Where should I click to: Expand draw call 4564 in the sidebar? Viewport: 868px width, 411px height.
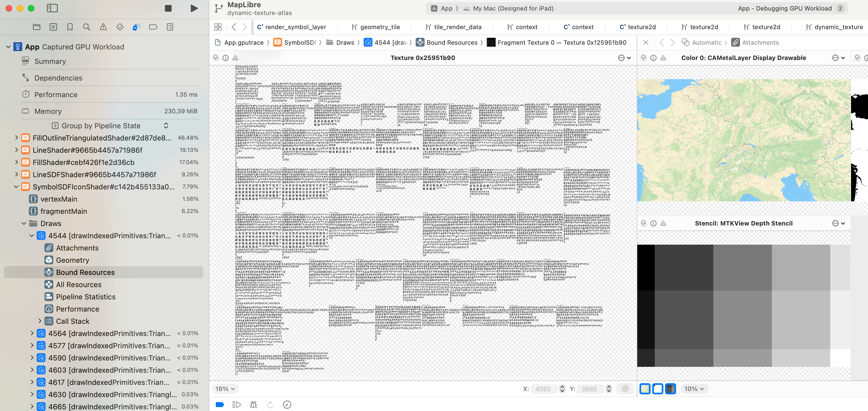[x=32, y=333]
